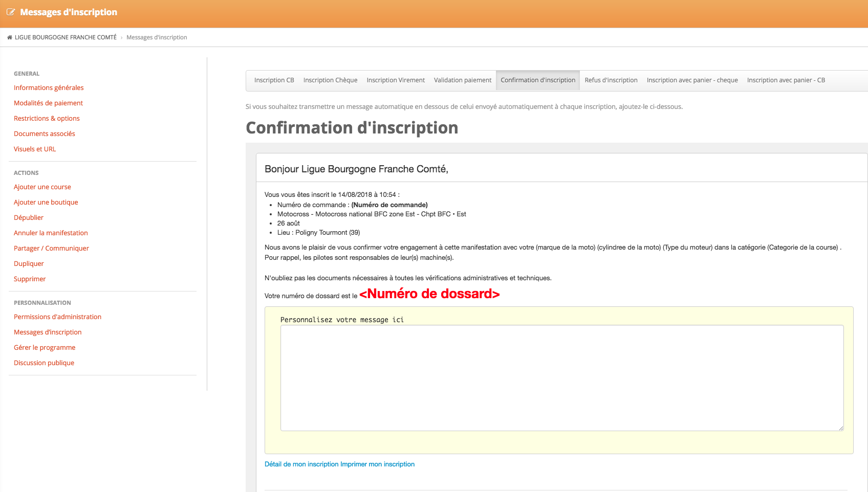Click the ACTIONS sidebar section label
Screen dimensions: 868x492
pyautogui.click(x=26, y=173)
